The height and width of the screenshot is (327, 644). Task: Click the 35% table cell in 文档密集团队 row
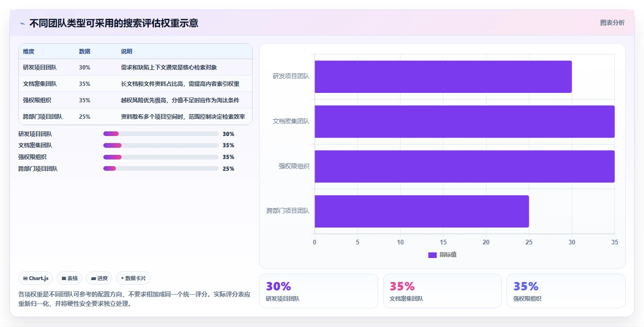tap(84, 84)
